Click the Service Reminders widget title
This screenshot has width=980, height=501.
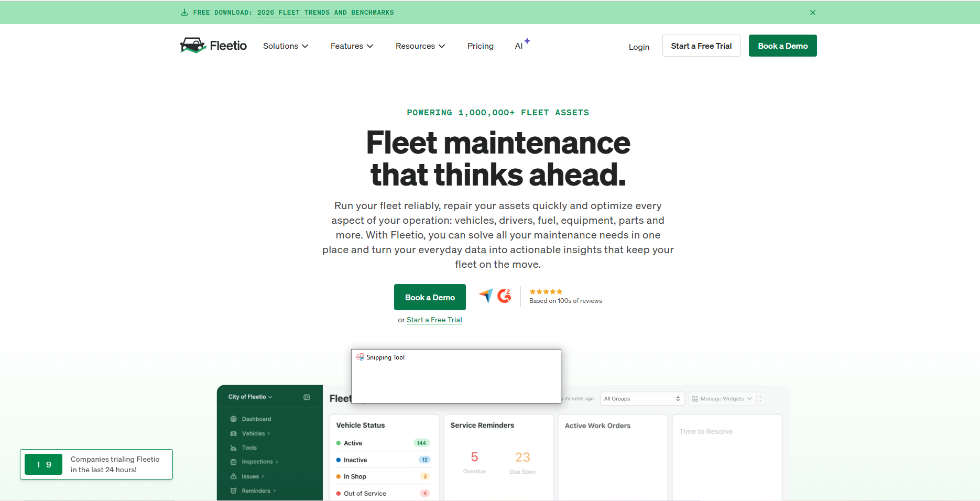pyautogui.click(x=482, y=425)
